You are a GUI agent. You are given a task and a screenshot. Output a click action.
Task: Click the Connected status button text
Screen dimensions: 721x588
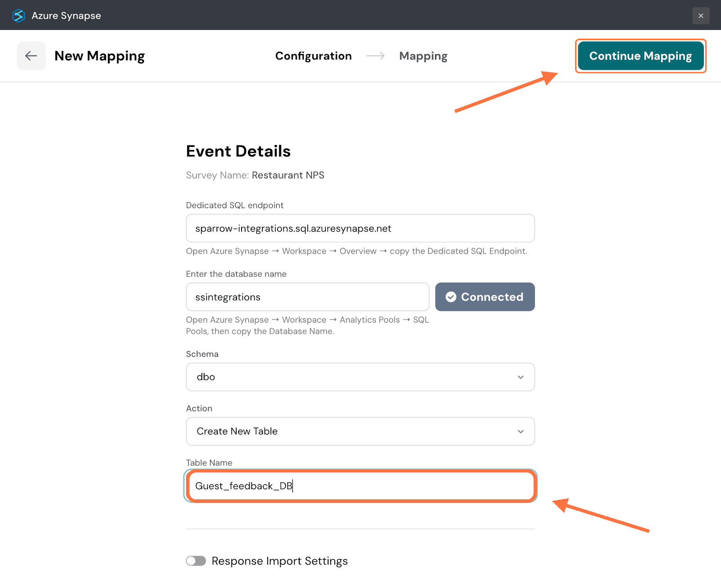[x=492, y=297]
